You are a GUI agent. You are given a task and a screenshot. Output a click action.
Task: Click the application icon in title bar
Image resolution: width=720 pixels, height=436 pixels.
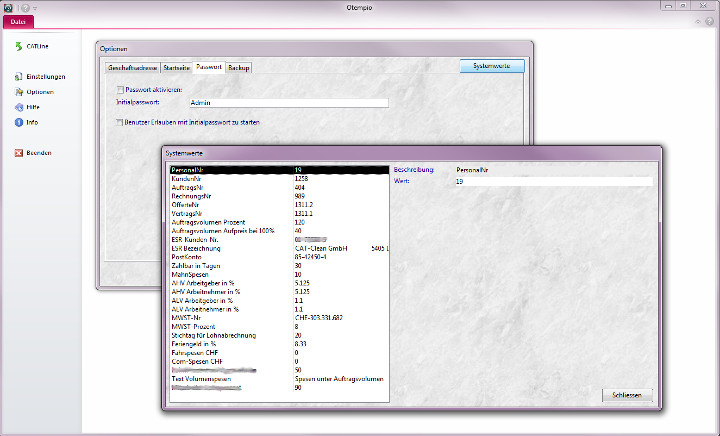pyautogui.click(x=8, y=8)
